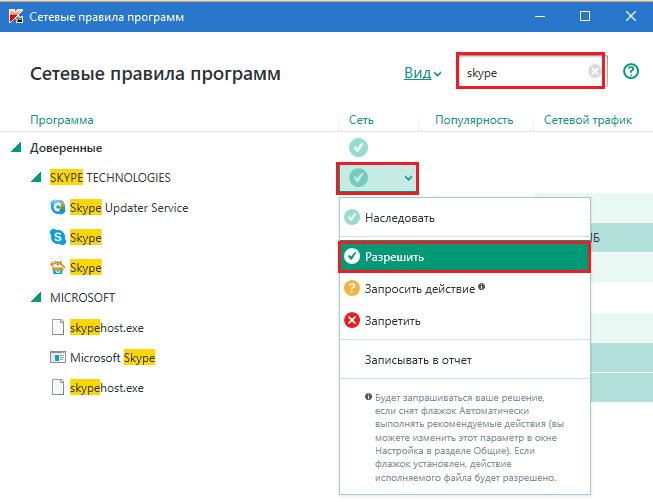Open the help question mark icon

coord(631,71)
